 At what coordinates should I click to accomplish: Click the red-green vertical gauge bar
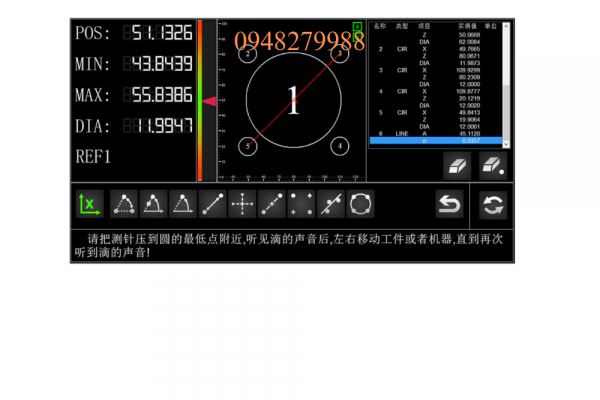coord(200,100)
